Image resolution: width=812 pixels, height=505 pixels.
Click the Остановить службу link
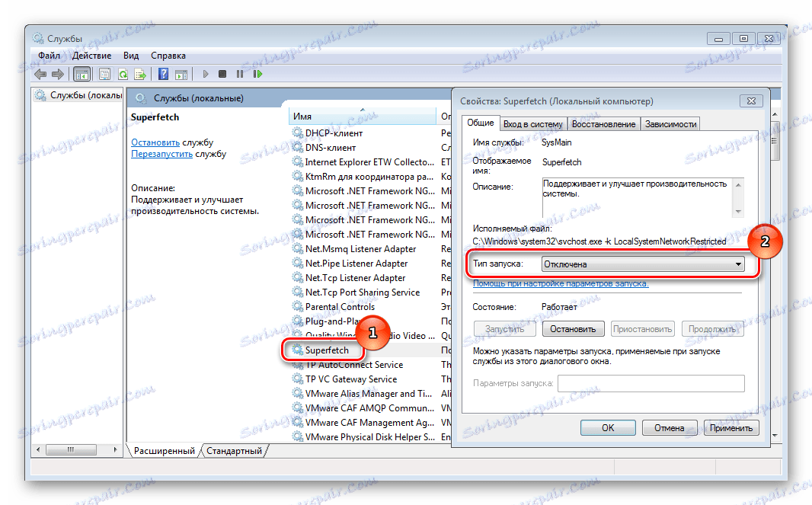(155, 142)
